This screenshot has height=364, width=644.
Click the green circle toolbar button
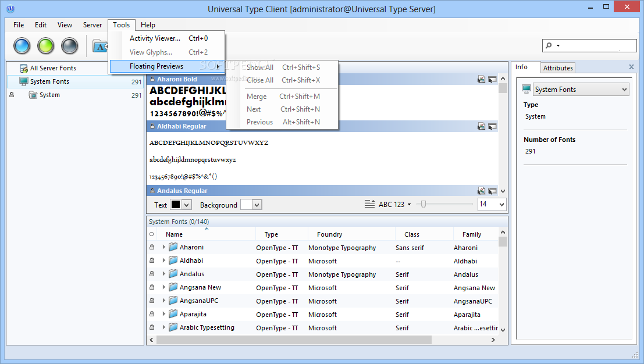(45, 45)
